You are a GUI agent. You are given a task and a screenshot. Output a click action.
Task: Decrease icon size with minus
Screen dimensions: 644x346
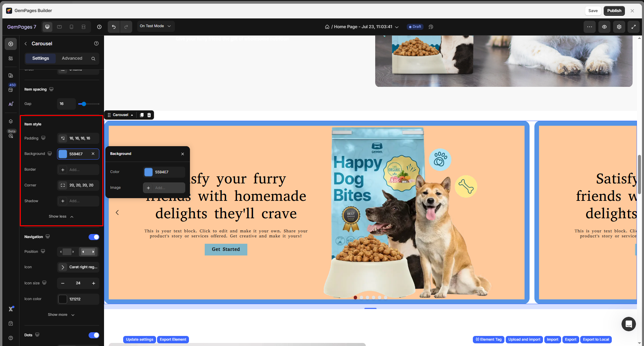[x=63, y=283]
